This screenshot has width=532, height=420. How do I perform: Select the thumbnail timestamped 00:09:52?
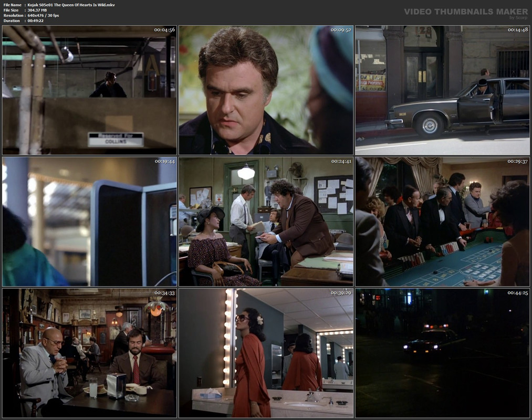tap(266, 90)
